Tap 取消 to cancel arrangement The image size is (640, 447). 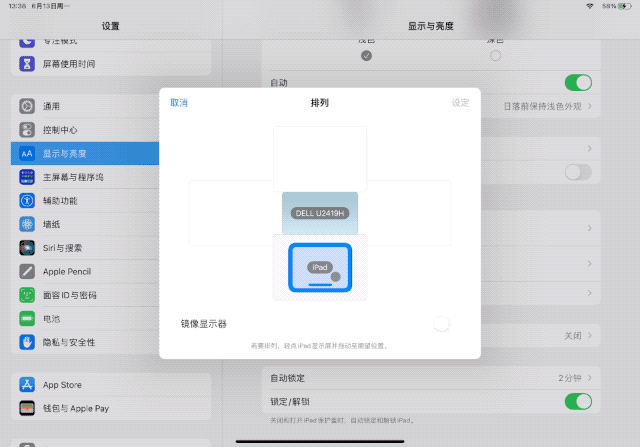click(x=179, y=102)
